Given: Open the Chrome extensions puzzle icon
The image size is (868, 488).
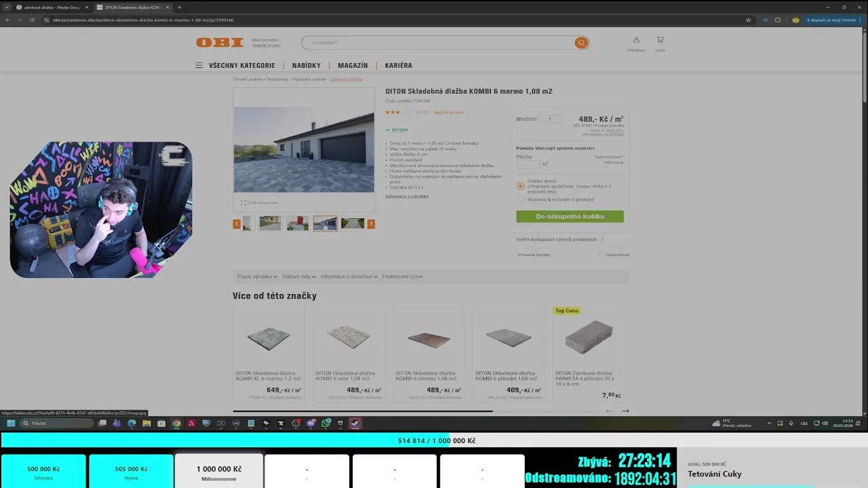Looking at the screenshot, I should coord(778,20).
